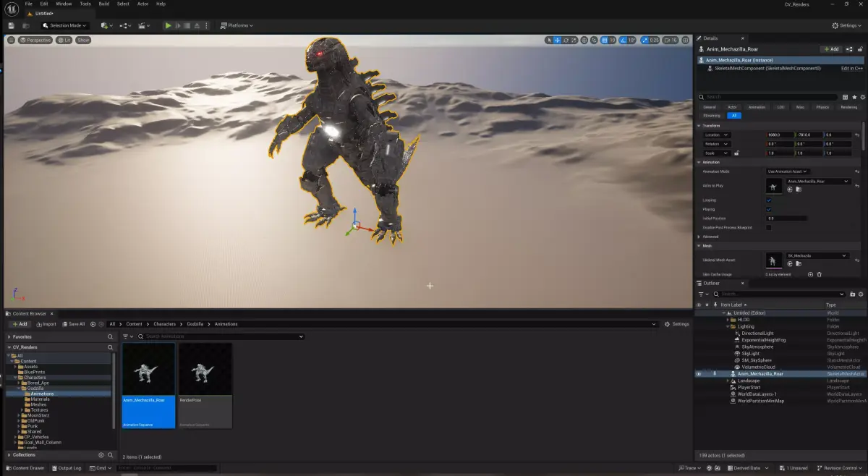Open the Anim_Mechazilla_Roar asset dropdown
The width and height of the screenshot is (868, 476).
[x=817, y=181]
